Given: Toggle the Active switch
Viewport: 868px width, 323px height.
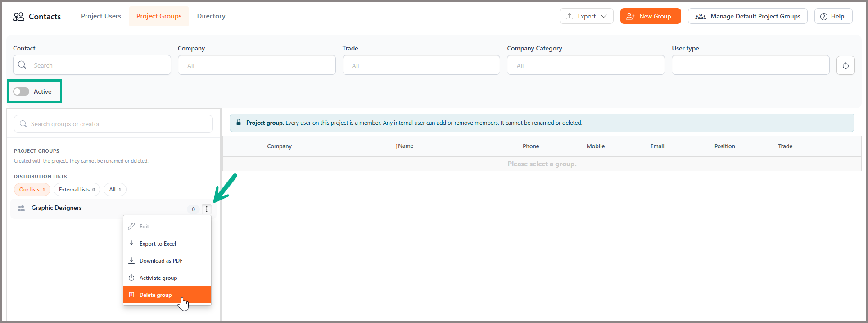Looking at the screenshot, I should click(21, 91).
